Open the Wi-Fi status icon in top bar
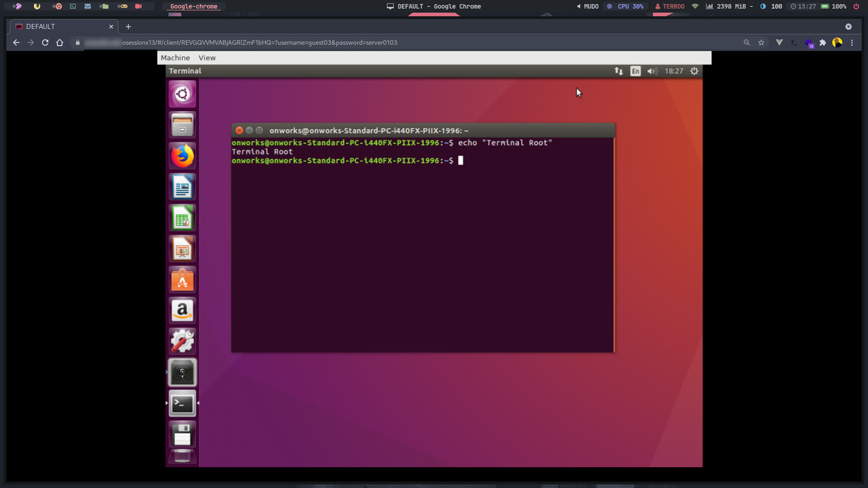Screen dimensions: 868x488 [695, 6]
